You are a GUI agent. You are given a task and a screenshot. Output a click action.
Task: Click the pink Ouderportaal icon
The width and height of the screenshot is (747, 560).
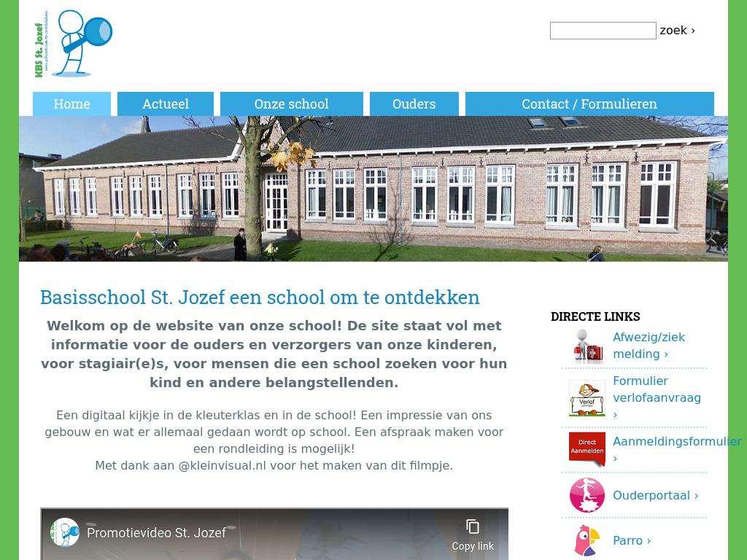(587, 495)
